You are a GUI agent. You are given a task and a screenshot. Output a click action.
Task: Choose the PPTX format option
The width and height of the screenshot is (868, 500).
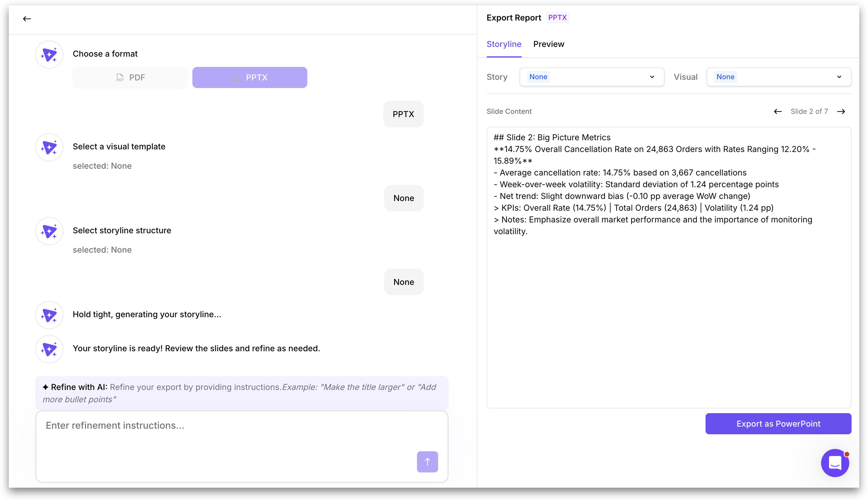click(x=250, y=77)
